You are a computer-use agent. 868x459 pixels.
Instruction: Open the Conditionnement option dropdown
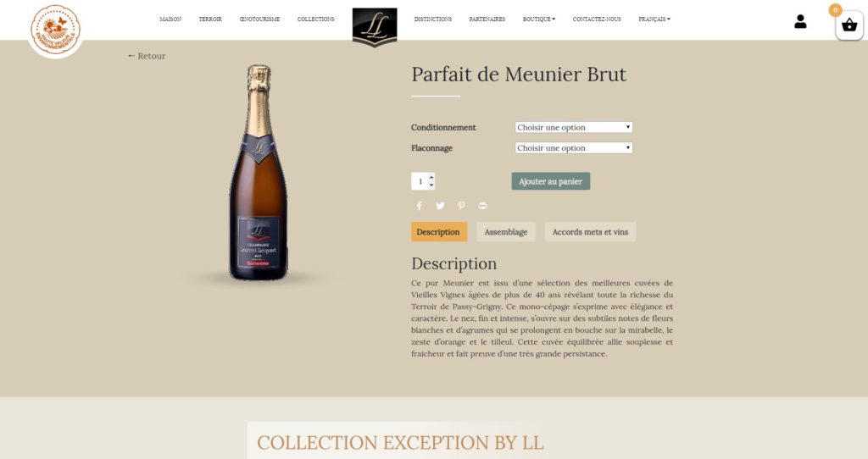[x=574, y=127]
